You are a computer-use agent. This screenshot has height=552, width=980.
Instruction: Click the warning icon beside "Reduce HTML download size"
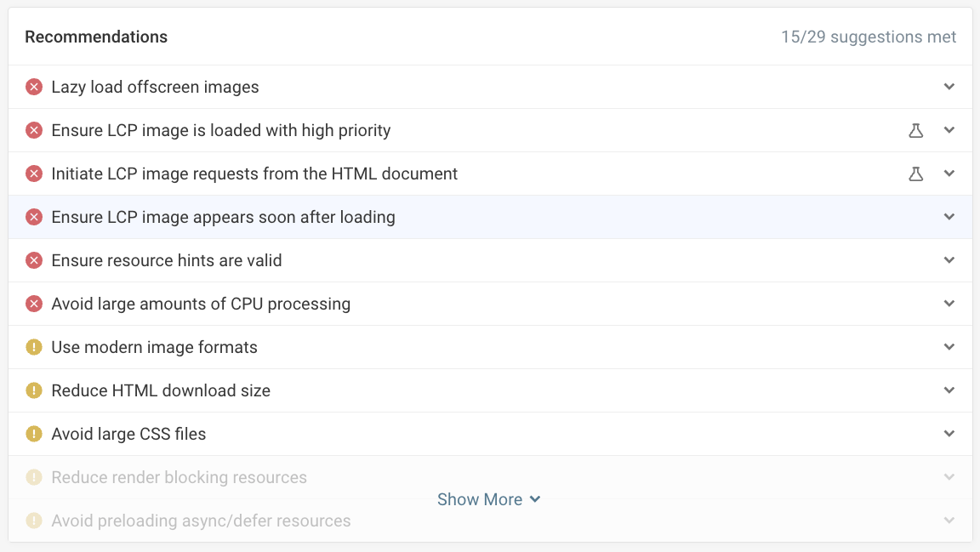pos(33,390)
